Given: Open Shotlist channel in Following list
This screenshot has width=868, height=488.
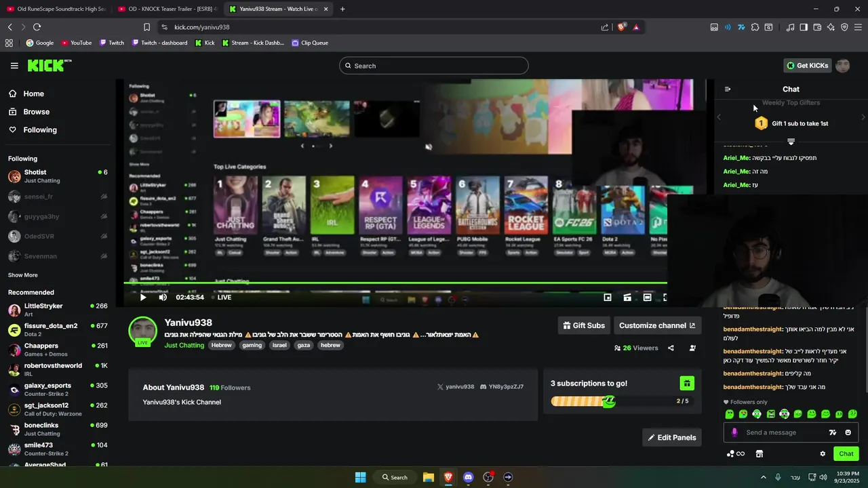Looking at the screenshot, I should click(58, 176).
